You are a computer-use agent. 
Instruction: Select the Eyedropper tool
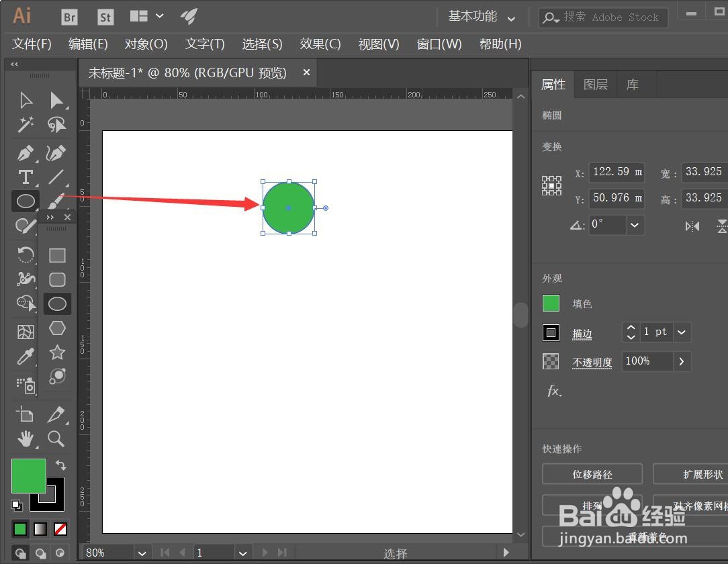pos(26,356)
